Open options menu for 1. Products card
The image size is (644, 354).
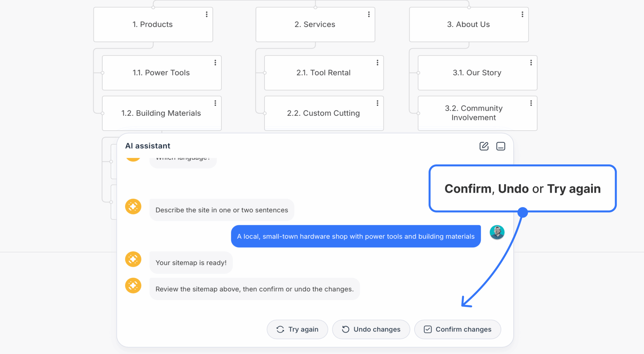coord(207,14)
